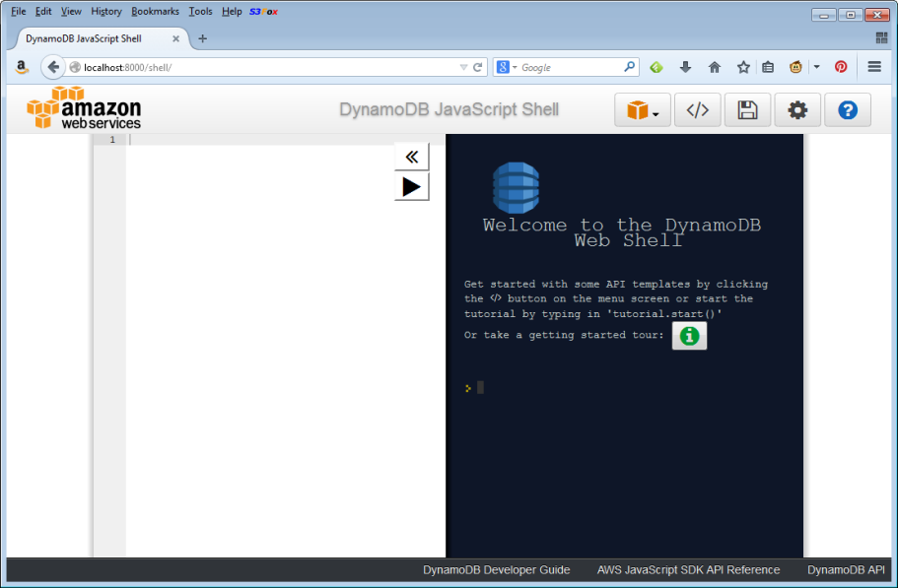Open help with the question mark icon
This screenshot has width=898, height=588.
(x=847, y=110)
